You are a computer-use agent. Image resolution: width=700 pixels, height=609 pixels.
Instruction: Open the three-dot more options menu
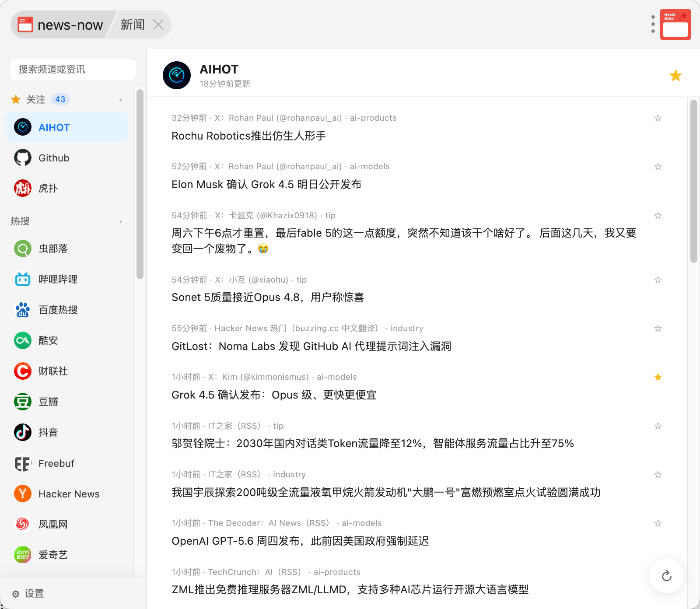pyautogui.click(x=653, y=24)
